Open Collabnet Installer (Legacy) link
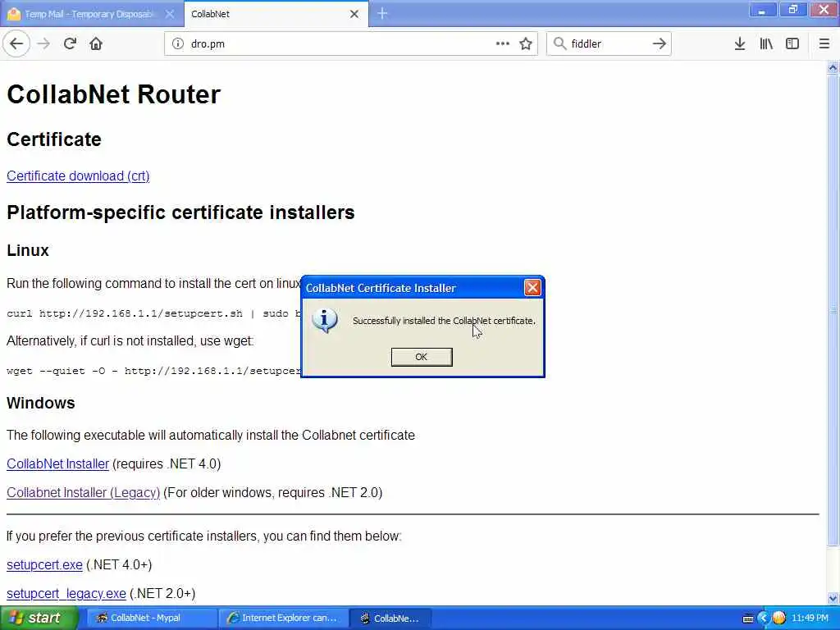This screenshot has width=840, height=630. [x=83, y=492]
